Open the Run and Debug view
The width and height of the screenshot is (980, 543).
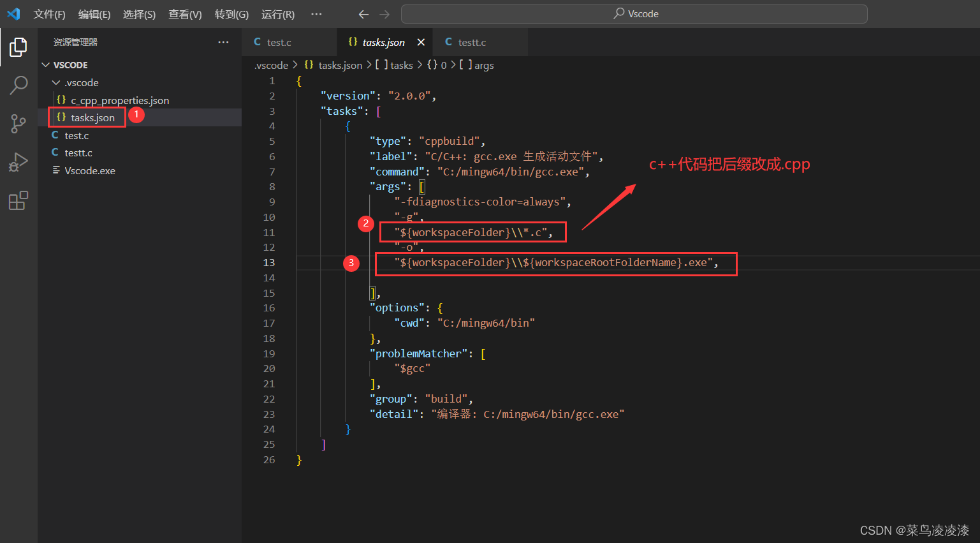click(x=18, y=162)
